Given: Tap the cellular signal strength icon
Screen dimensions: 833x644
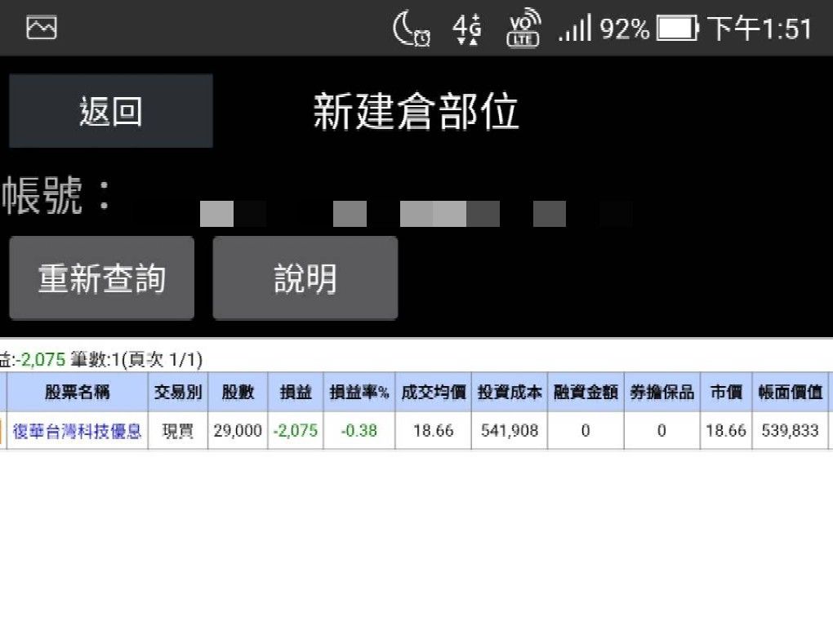Looking at the screenshot, I should coord(574,27).
